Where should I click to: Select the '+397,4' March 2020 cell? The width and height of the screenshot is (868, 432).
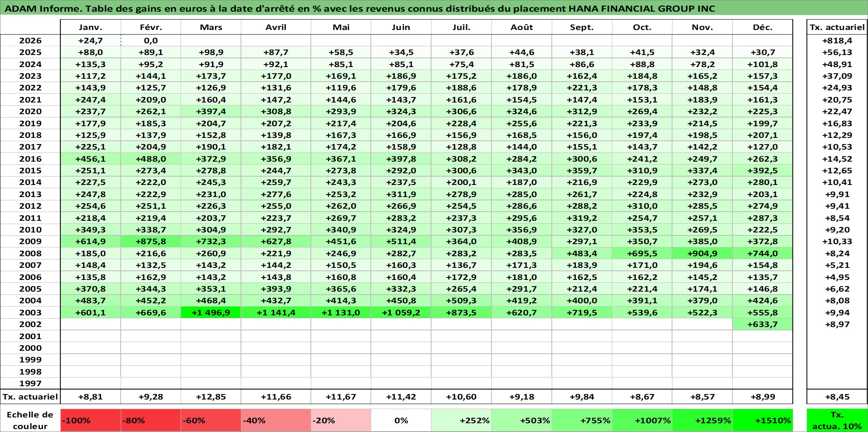point(211,111)
